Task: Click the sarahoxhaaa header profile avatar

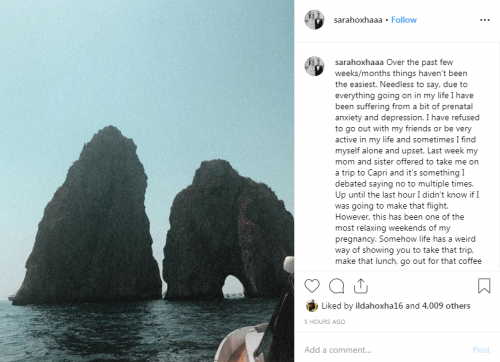Action: (314, 20)
